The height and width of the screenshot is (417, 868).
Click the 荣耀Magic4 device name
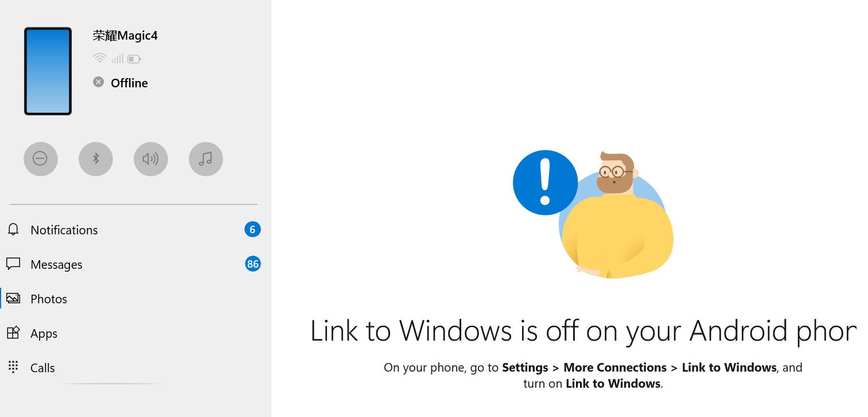click(125, 36)
